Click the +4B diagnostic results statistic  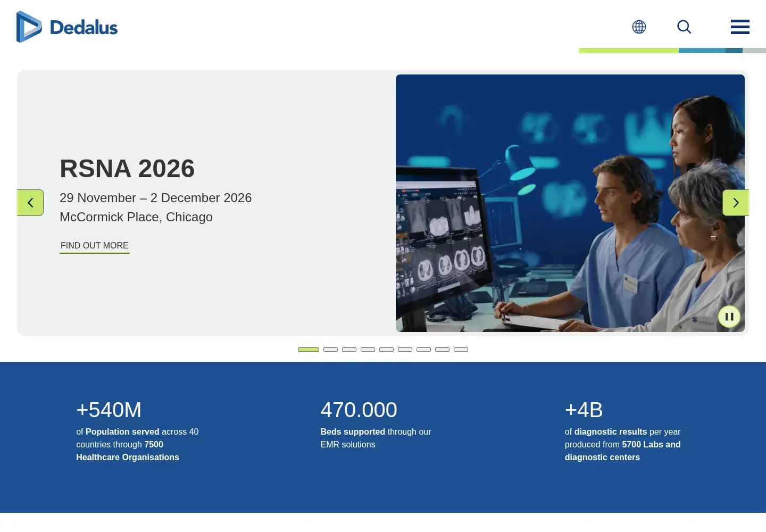click(x=584, y=410)
